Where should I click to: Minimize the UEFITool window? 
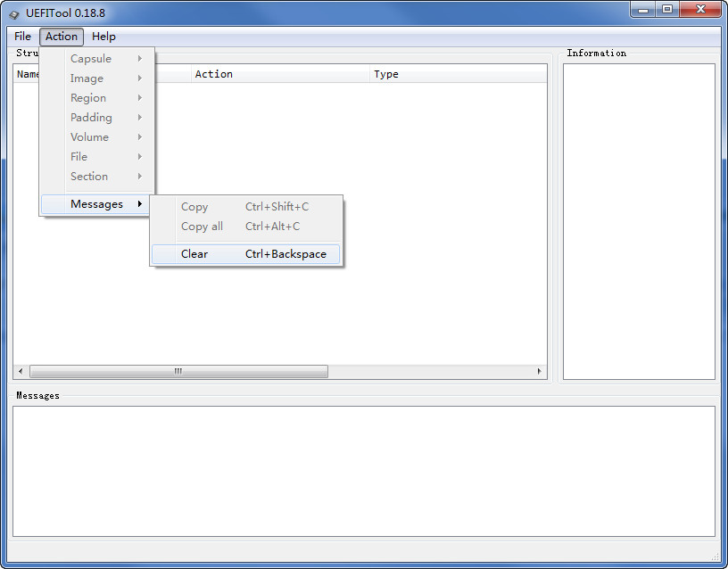643,9
